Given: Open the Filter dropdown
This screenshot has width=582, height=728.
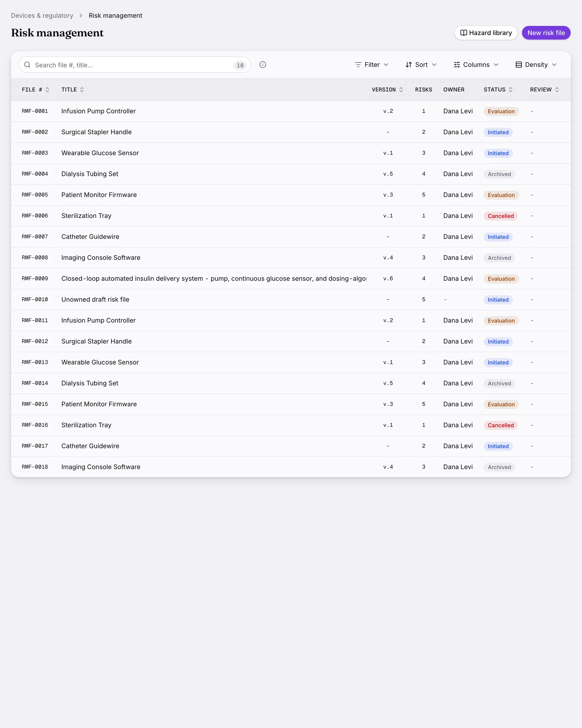Looking at the screenshot, I should pyautogui.click(x=372, y=64).
